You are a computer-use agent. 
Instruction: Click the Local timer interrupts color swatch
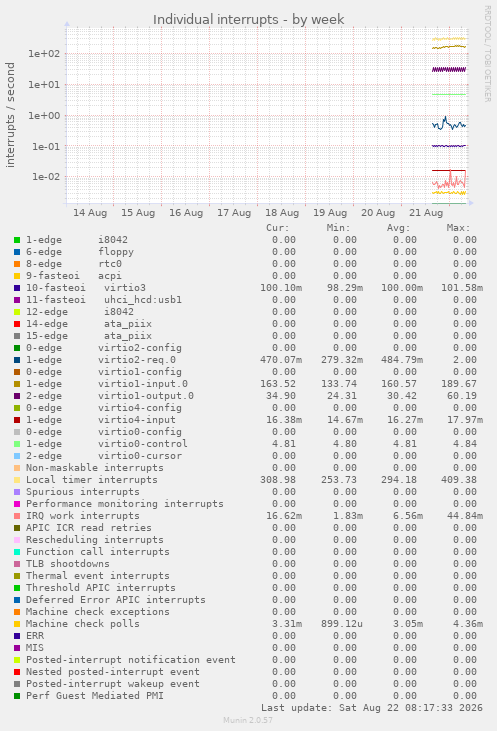(17, 480)
